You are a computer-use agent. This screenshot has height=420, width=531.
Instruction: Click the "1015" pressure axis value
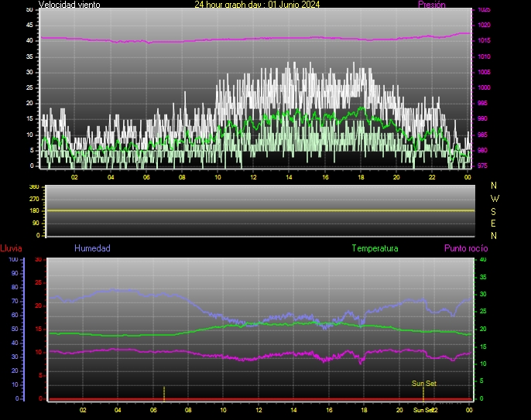[x=484, y=40]
